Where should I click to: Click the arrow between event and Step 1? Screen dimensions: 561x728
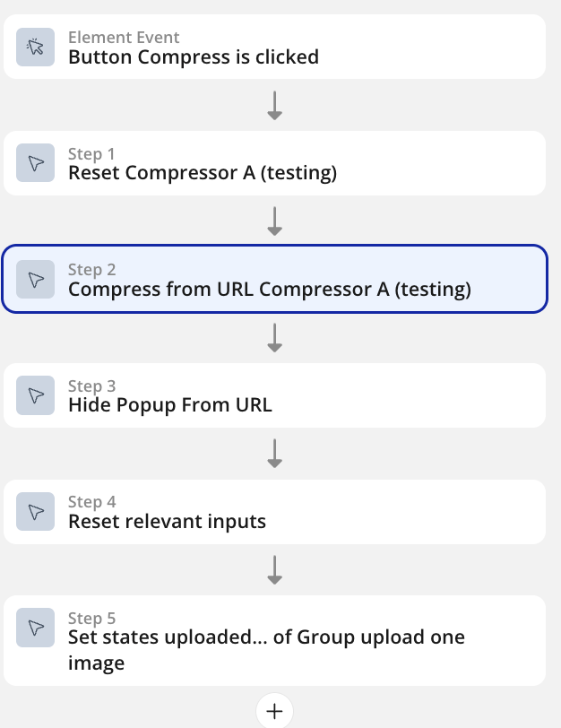click(x=275, y=105)
